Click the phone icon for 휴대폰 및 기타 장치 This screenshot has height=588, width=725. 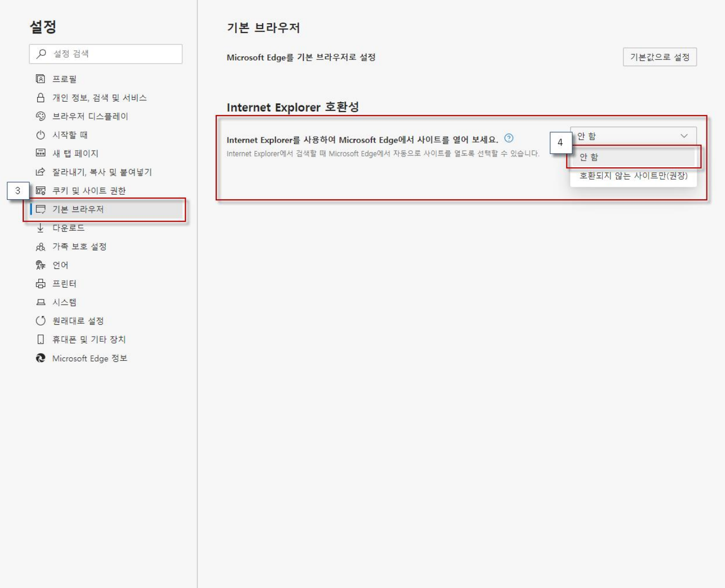(x=40, y=340)
